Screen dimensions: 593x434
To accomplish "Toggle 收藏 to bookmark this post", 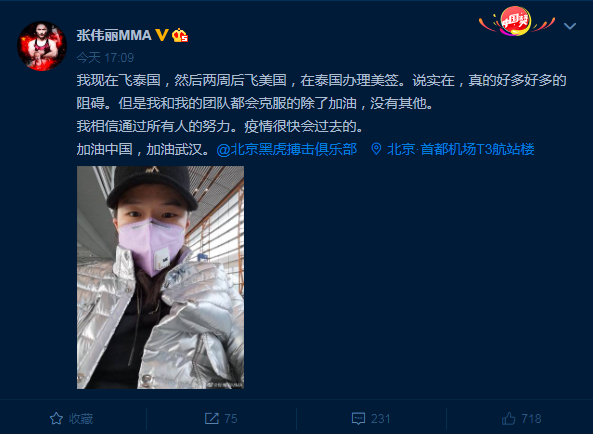I will pos(71,418).
